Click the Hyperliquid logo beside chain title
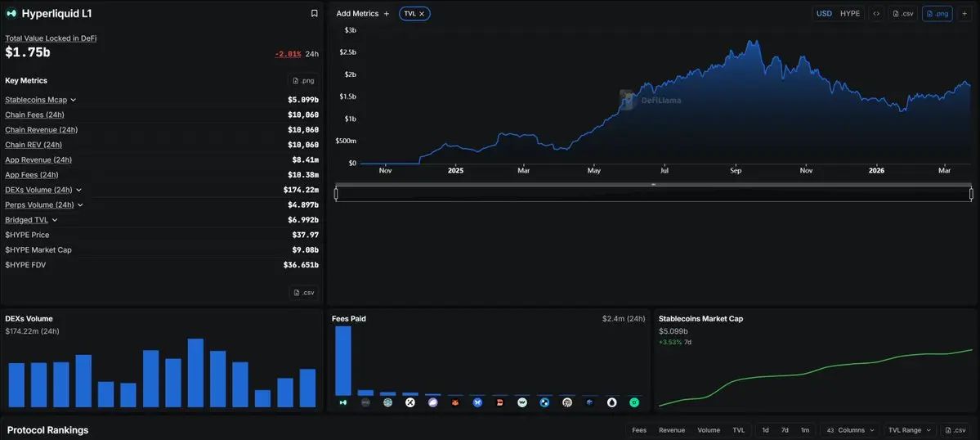This screenshot has width=980, height=440. (11, 13)
